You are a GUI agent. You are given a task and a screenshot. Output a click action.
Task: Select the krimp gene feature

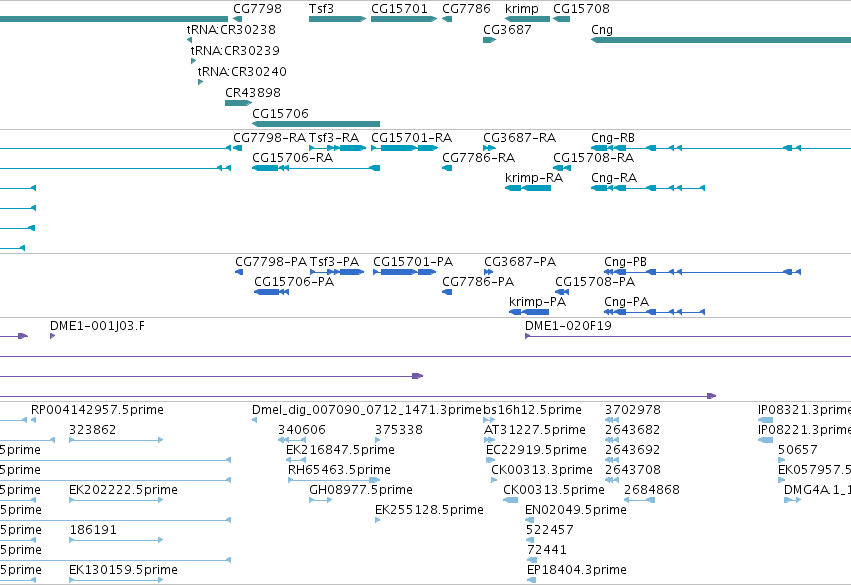pos(528,19)
